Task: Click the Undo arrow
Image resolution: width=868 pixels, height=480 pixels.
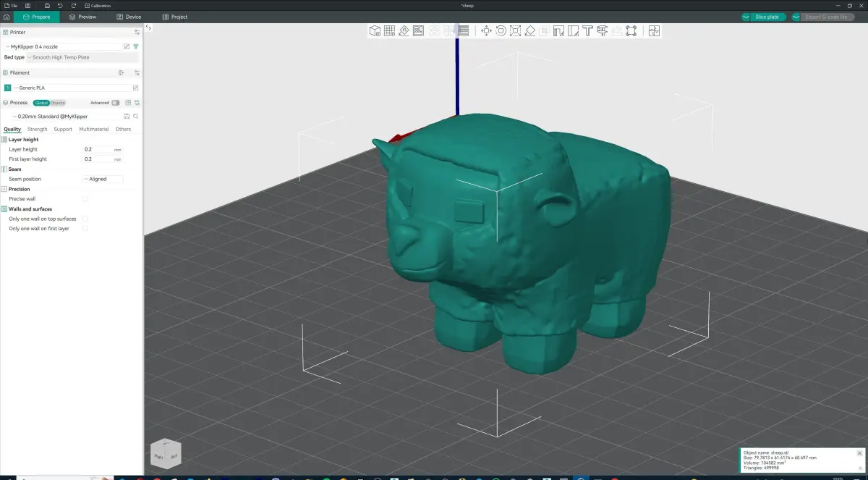Action: (60, 5)
